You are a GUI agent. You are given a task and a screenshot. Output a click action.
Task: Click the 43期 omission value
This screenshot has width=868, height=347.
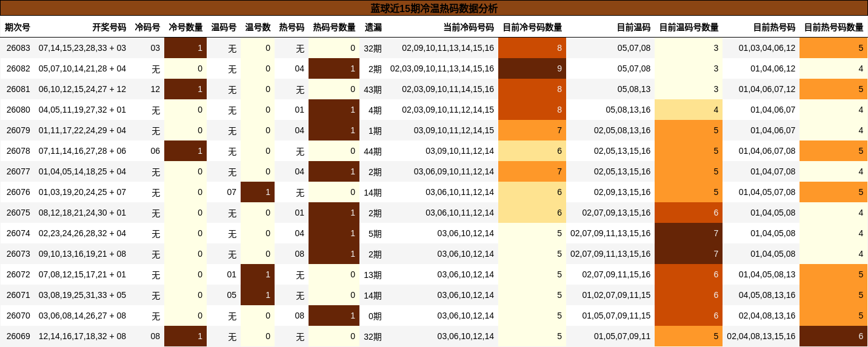coord(373,89)
